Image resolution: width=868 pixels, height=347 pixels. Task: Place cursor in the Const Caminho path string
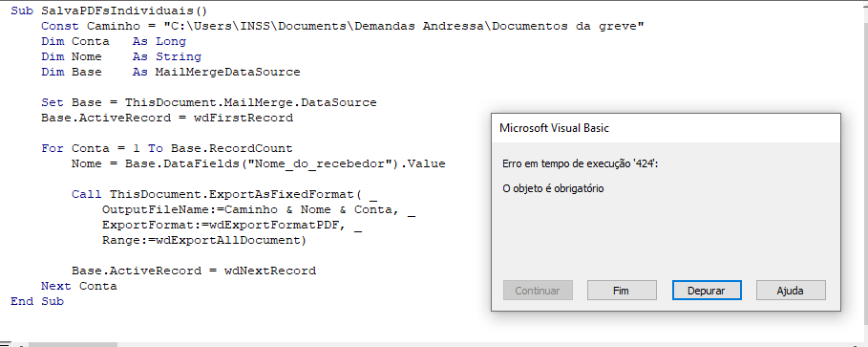pyautogui.click(x=404, y=26)
